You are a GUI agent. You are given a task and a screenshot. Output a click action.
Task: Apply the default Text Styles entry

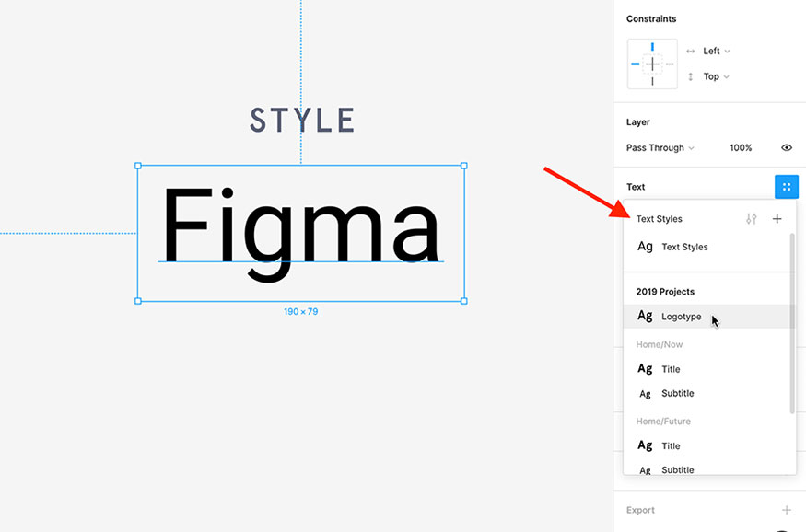point(683,247)
